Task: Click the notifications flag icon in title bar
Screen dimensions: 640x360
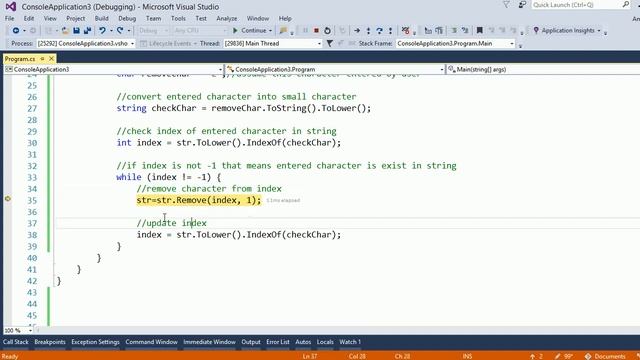Action: click(x=506, y=5)
